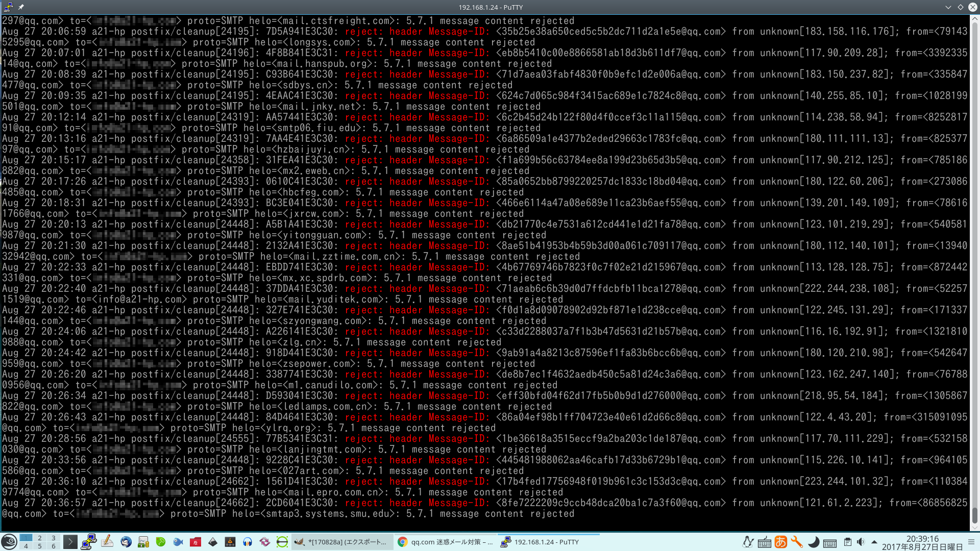Image resolution: width=980 pixels, height=551 pixels.
Task: Open the panel hamburger settings menu
Action: [x=971, y=542]
